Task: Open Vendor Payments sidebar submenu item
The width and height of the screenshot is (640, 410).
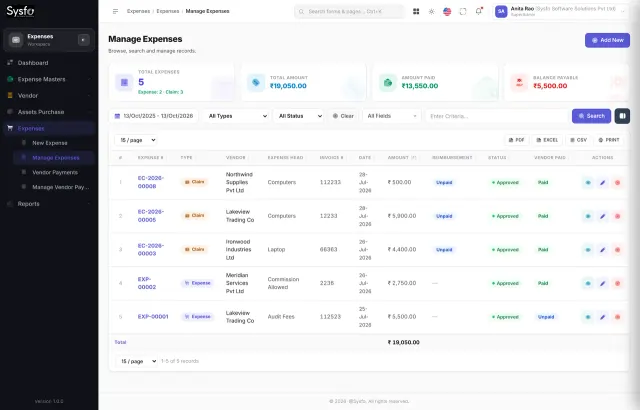Action: [53, 172]
